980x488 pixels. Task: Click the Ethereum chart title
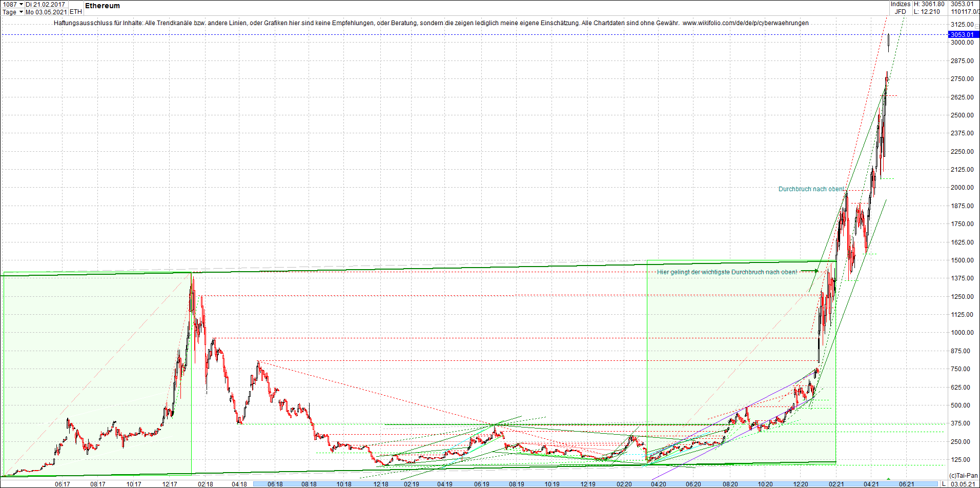click(103, 6)
